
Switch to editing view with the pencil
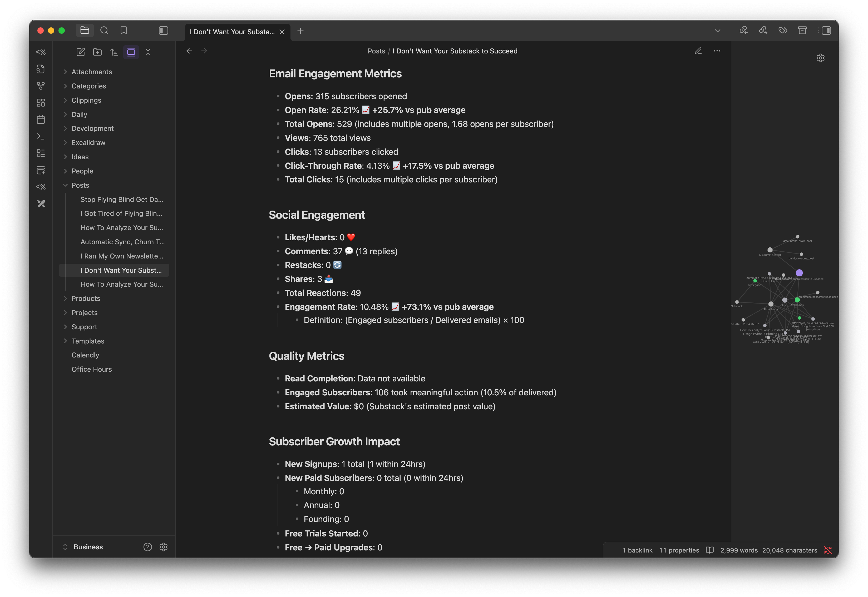[698, 51]
